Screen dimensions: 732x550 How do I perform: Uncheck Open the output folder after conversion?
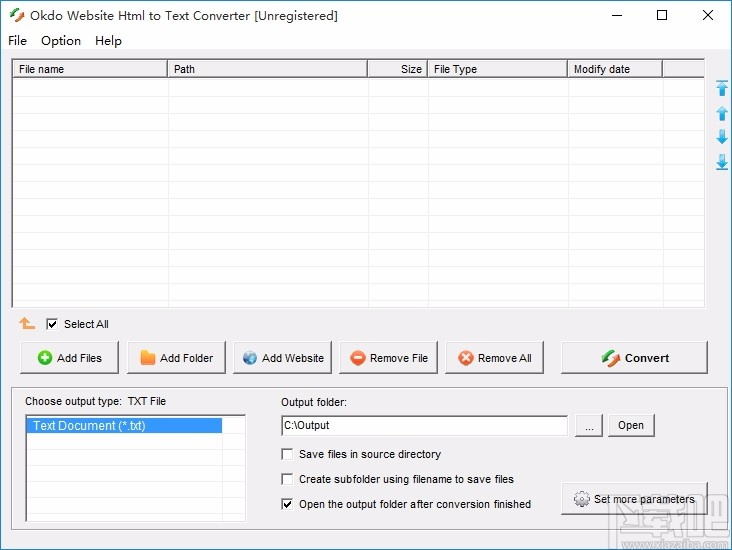click(287, 504)
